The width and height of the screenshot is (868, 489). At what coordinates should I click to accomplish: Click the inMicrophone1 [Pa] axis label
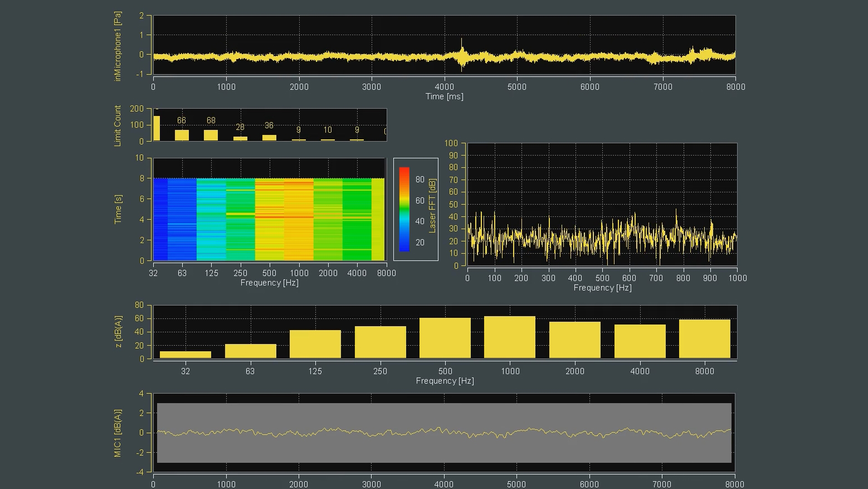[118, 46]
